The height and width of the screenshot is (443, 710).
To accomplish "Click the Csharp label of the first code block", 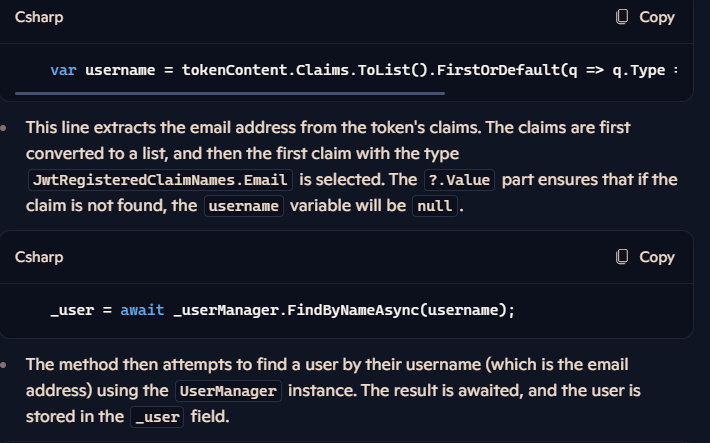I will pyautogui.click(x=39, y=17).
